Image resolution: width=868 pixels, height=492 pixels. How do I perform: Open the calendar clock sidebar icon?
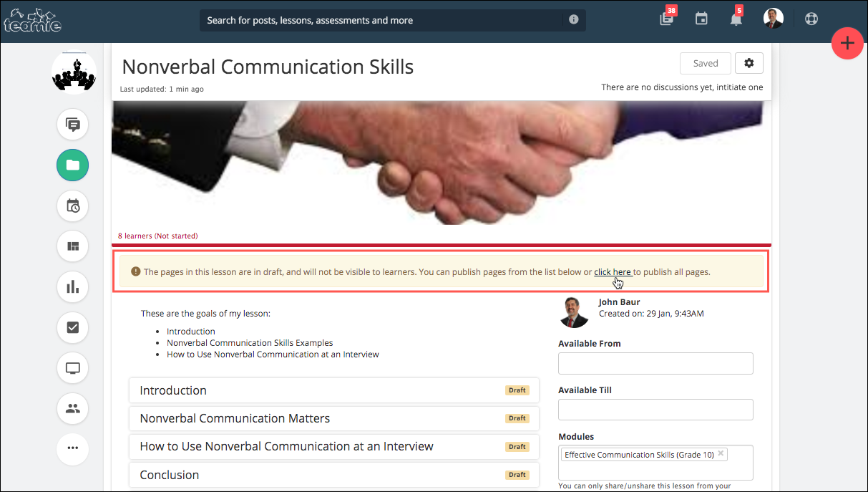[72, 206]
